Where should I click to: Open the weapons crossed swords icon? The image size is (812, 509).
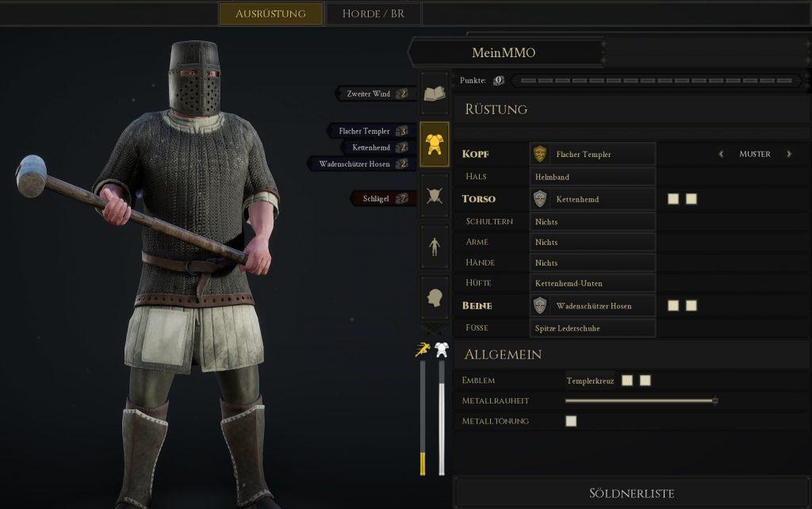click(435, 196)
